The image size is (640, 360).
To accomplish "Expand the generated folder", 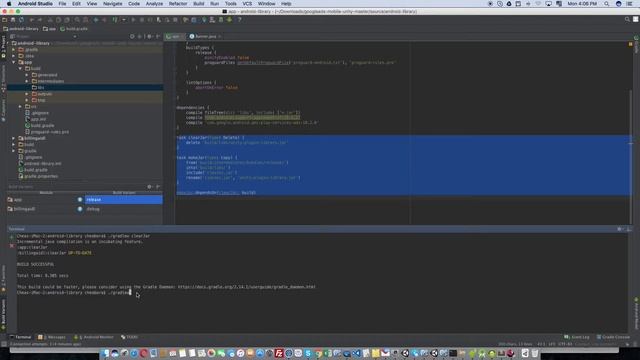I will [x=27, y=75].
